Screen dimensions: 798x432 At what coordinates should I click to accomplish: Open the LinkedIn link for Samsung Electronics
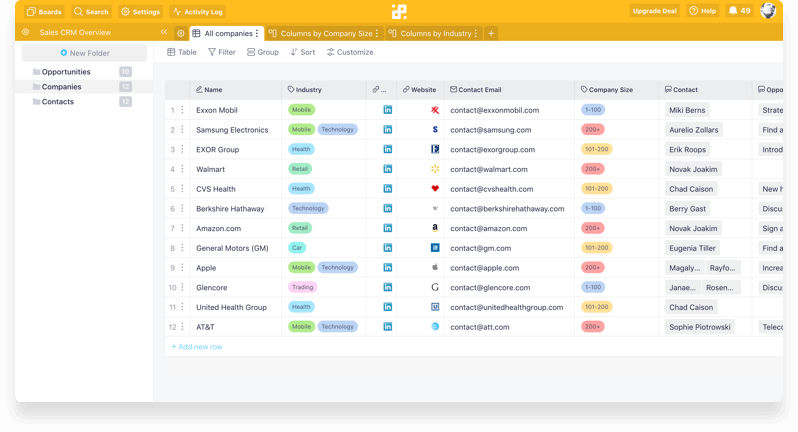388,130
